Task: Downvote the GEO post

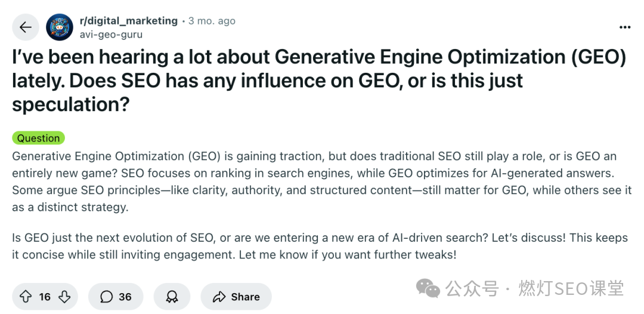Action: point(64,297)
